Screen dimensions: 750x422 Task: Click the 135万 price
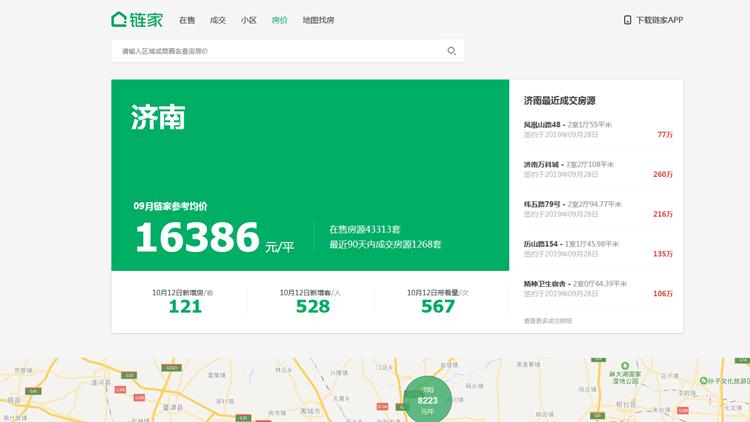coord(663,254)
